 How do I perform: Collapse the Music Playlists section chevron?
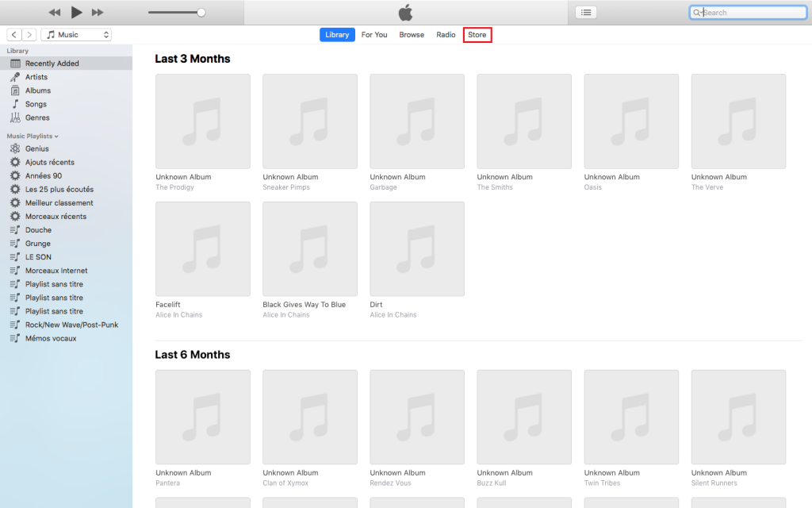[56, 137]
